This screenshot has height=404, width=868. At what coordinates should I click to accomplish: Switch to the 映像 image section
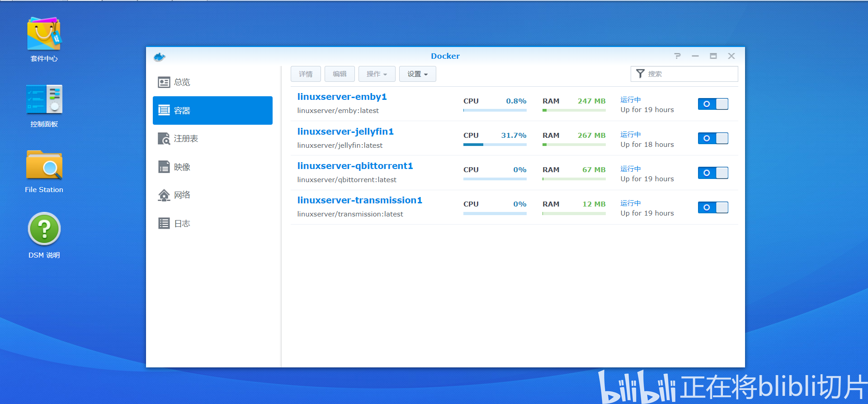[212, 167]
